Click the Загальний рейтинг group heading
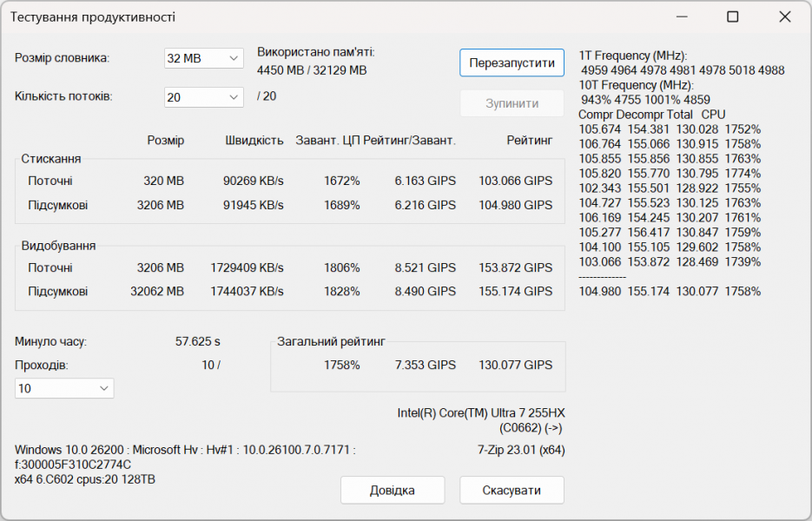This screenshot has width=812, height=521. click(331, 342)
